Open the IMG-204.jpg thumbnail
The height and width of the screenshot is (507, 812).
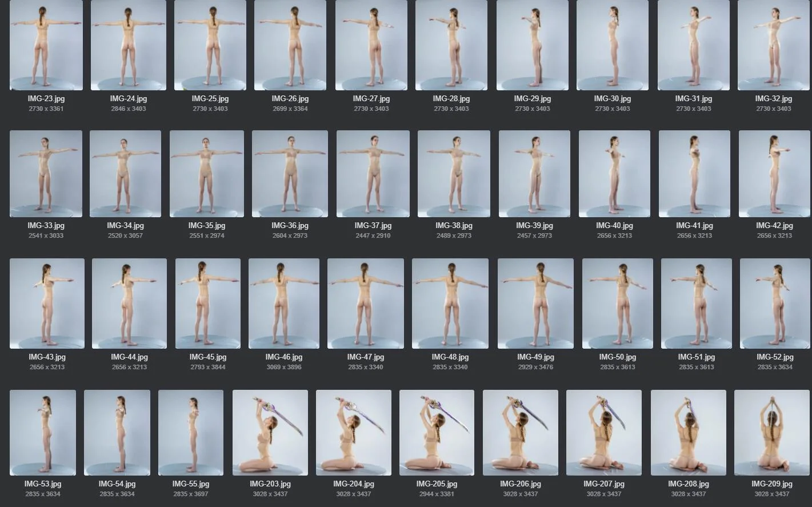point(354,433)
